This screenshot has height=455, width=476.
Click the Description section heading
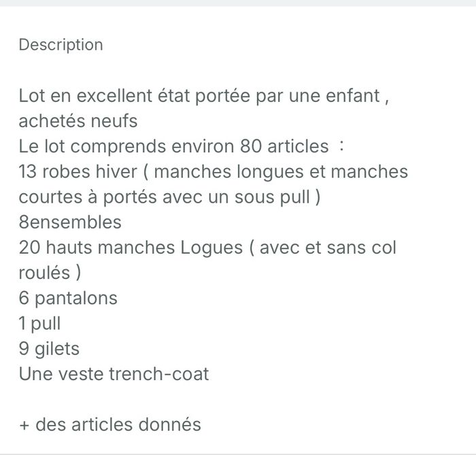(x=61, y=45)
